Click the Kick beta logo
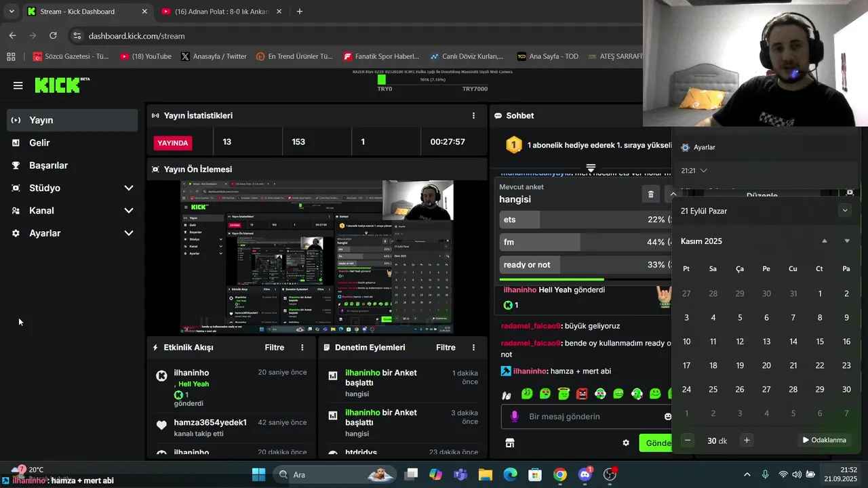Image resolution: width=868 pixels, height=488 pixels. click(x=62, y=85)
